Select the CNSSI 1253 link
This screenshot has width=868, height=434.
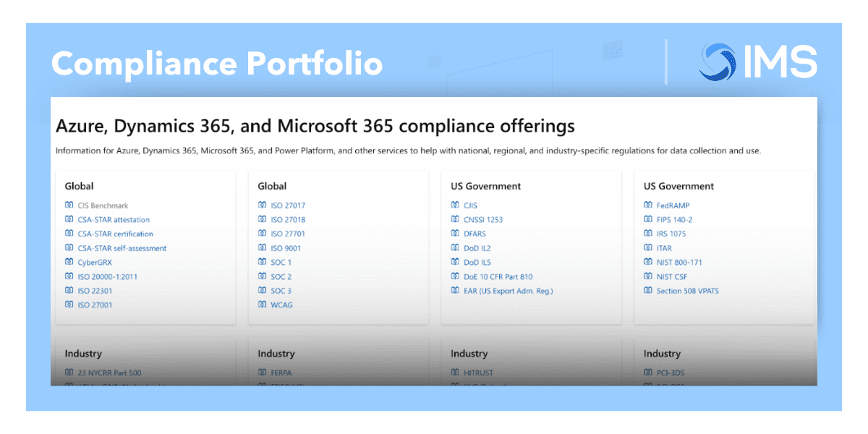point(483,220)
